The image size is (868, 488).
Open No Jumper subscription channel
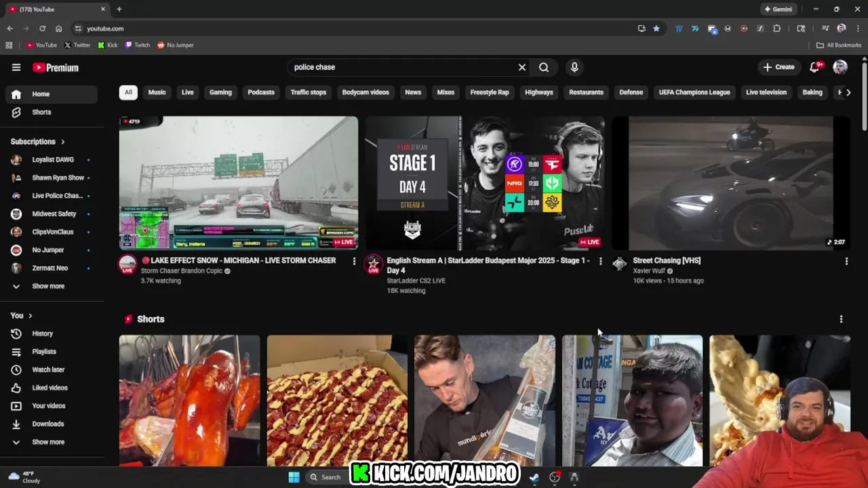(52, 250)
